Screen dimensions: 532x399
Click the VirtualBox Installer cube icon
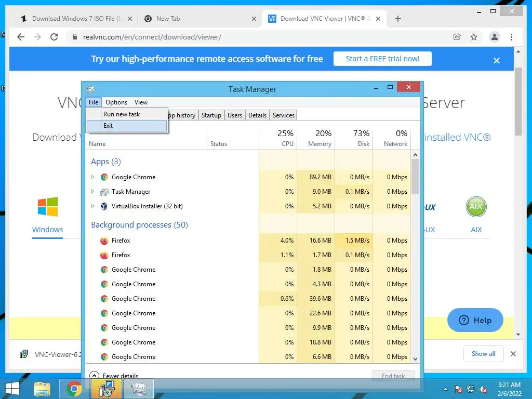(x=104, y=206)
